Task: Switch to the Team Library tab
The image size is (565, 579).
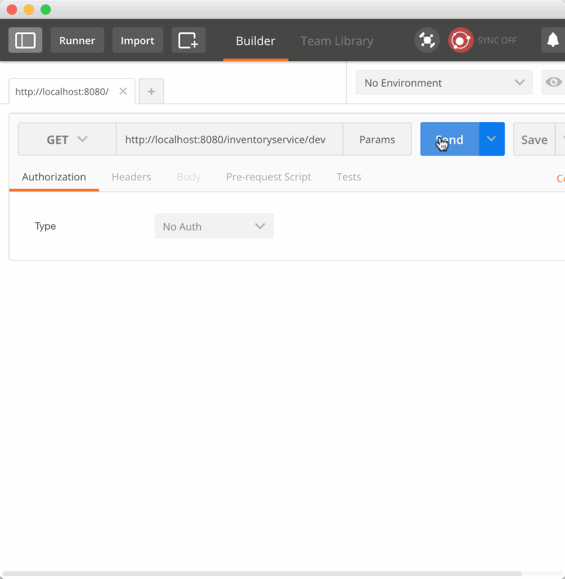Action: 337,41
